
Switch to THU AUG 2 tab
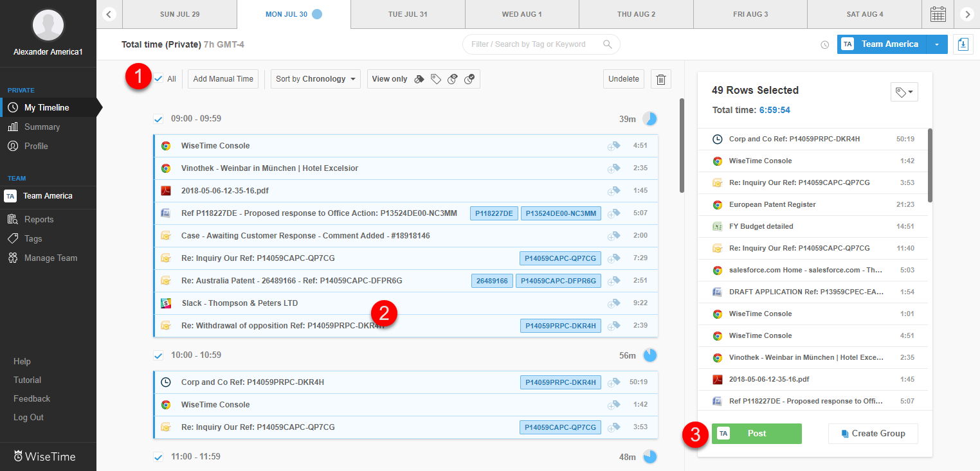tap(636, 14)
